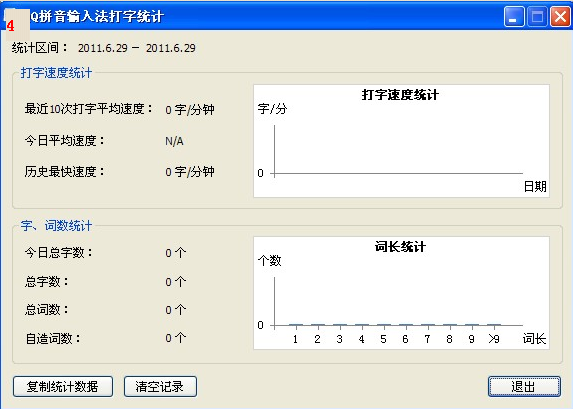Click the 最近10次打字平均速度 label
This screenshot has height=409, width=573.
(88, 109)
